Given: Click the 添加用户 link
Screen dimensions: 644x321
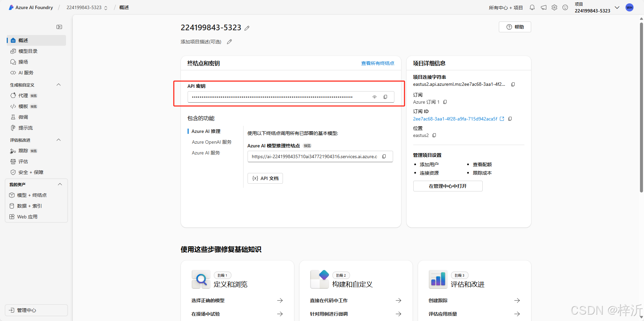Looking at the screenshot, I should point(429,165).
